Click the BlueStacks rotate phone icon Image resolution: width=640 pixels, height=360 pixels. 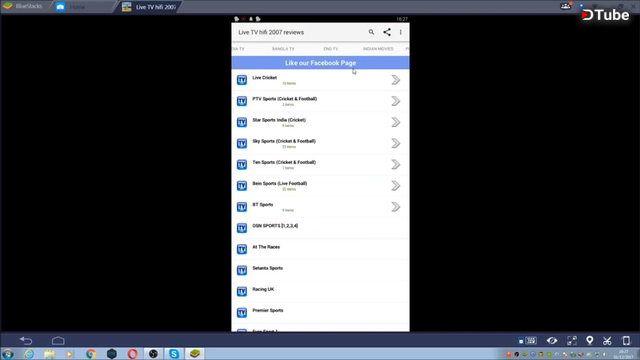pos(626,340)
